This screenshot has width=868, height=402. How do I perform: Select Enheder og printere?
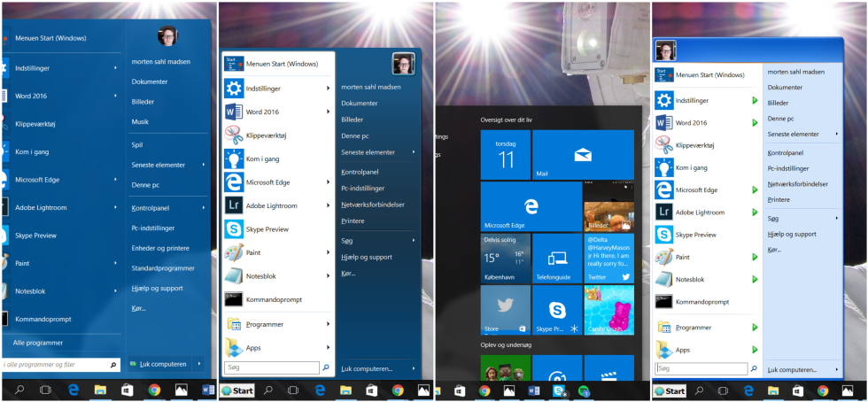[x=159, y=248]
